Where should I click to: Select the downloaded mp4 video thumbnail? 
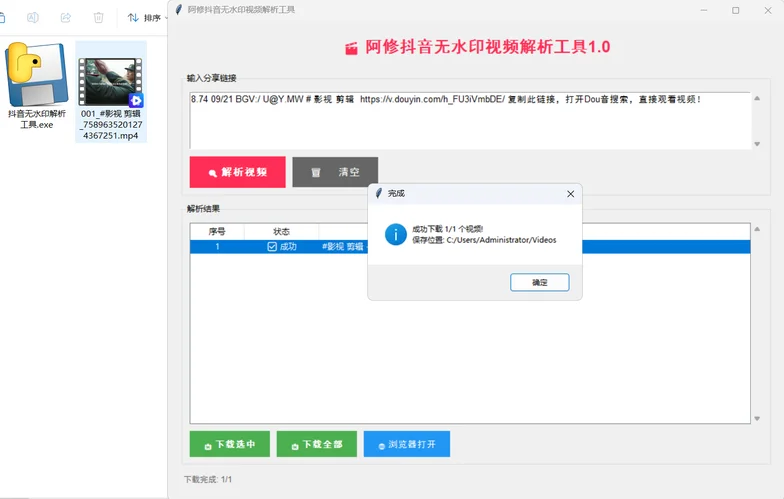[x=111, y=81]
